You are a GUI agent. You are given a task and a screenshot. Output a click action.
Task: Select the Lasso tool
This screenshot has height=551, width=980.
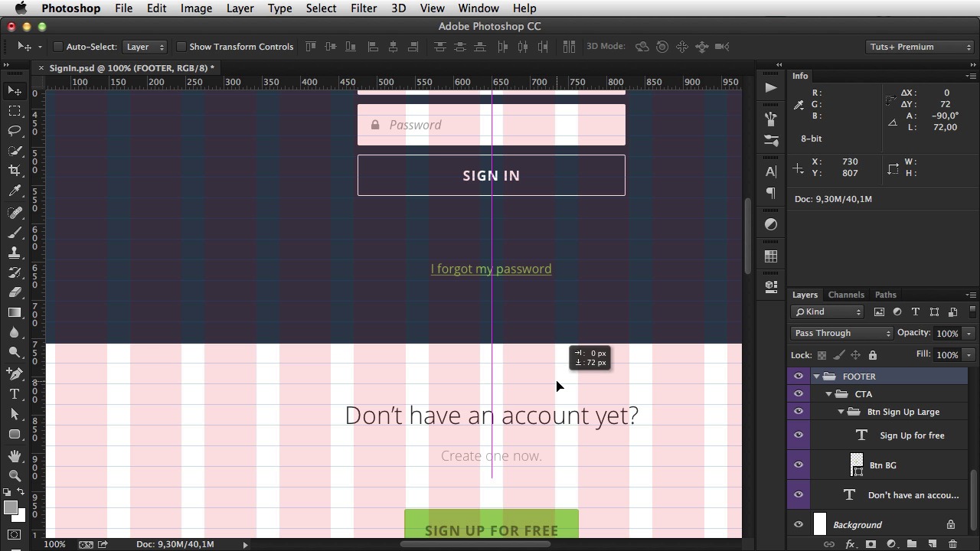(15, 131)
